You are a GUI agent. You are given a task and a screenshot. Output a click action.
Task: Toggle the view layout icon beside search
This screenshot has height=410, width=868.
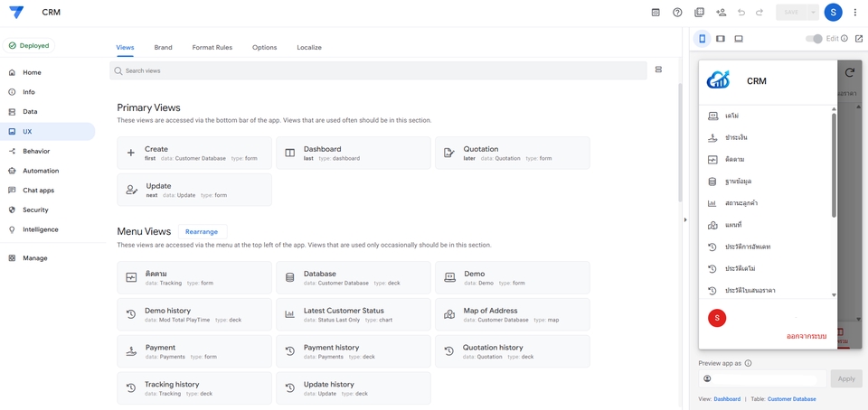pos(658,70)
